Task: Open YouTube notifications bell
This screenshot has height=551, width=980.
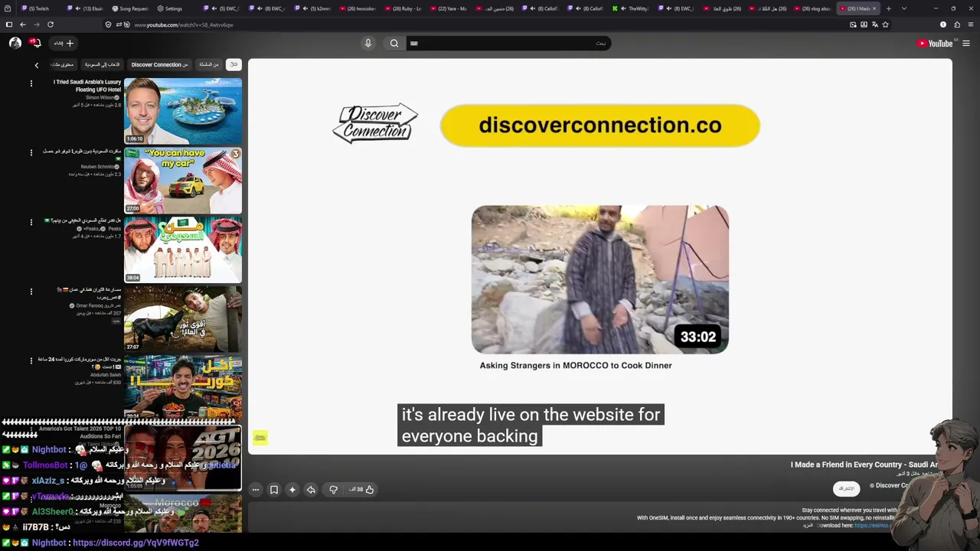Action: [x=34, y=44]
